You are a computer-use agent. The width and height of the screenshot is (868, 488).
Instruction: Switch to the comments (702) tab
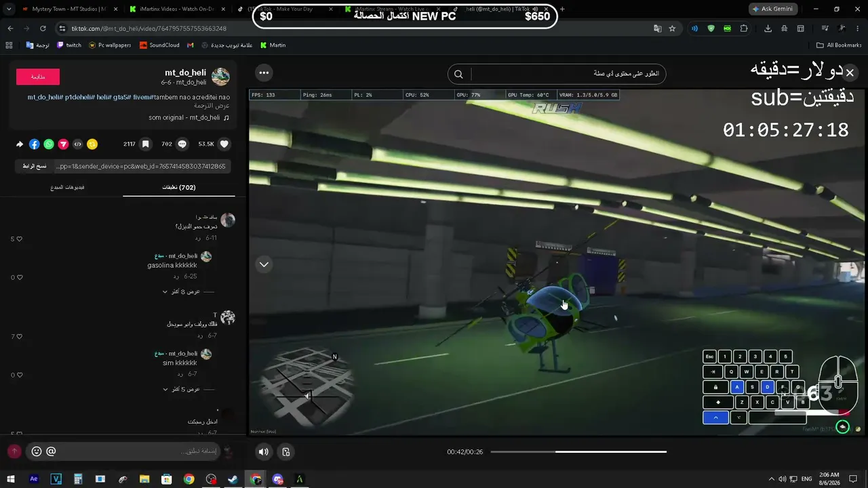pos(179,187)
